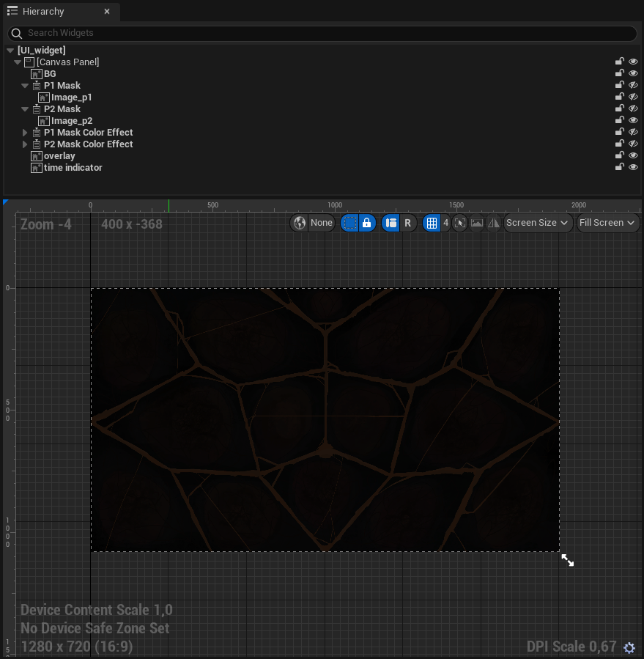This screenshot has width=644, height=659.
Task: Show the P1 Mask widget
Action: (633, 85)
